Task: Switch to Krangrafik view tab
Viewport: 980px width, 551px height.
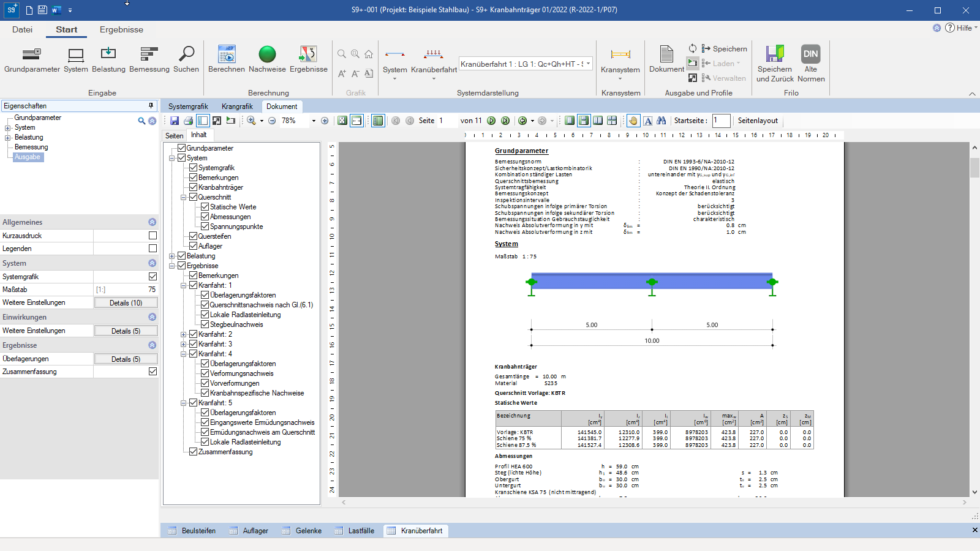Action: [x=237, y=107]
